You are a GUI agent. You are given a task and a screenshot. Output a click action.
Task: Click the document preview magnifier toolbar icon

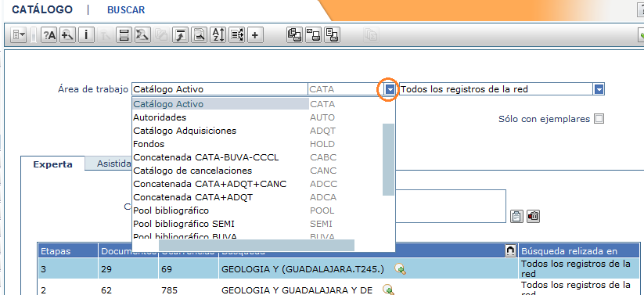(199, 35)
